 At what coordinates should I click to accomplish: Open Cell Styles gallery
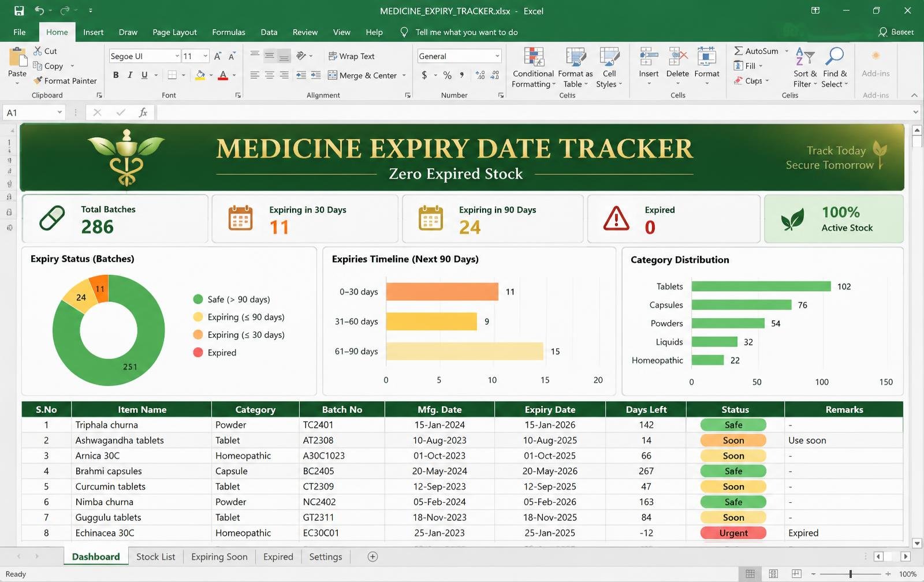[x=609, y=68]
